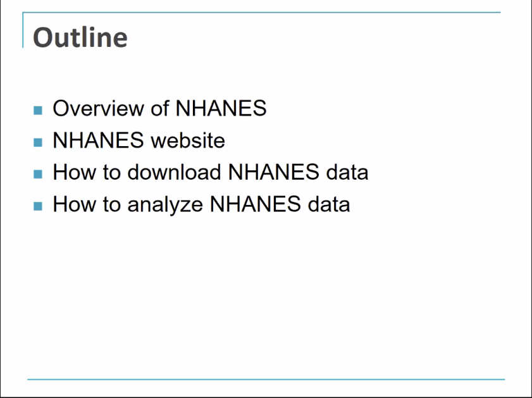The height and width of the screenshot is (398, 532).
Task: Click "NHANES" in the analyze bullet line
Action: click(x=252, y=205)
